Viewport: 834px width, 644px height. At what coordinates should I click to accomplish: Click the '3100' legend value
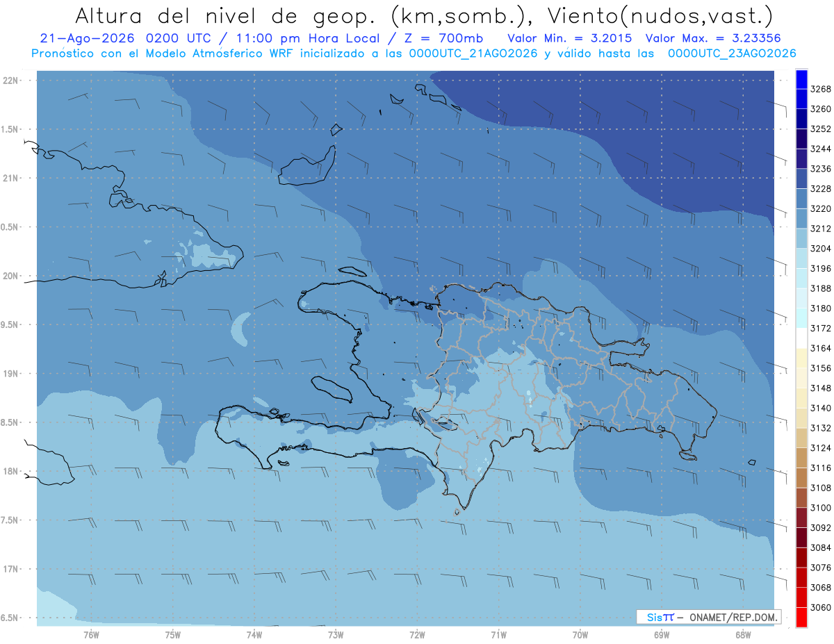point(821,508)
